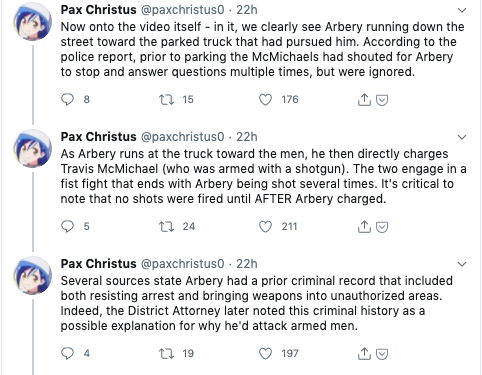
Task: Retweet the tweet with 19 retweets
Action: point(166,353)
